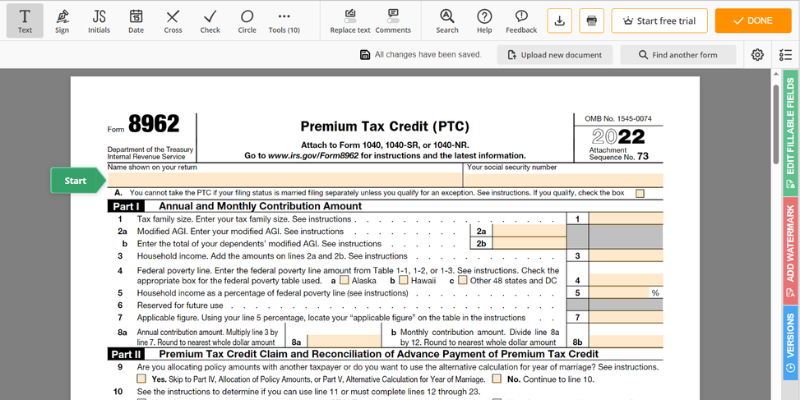Select the Initials tool
Viewport: 800px width, 400px height.
(99, 20)
